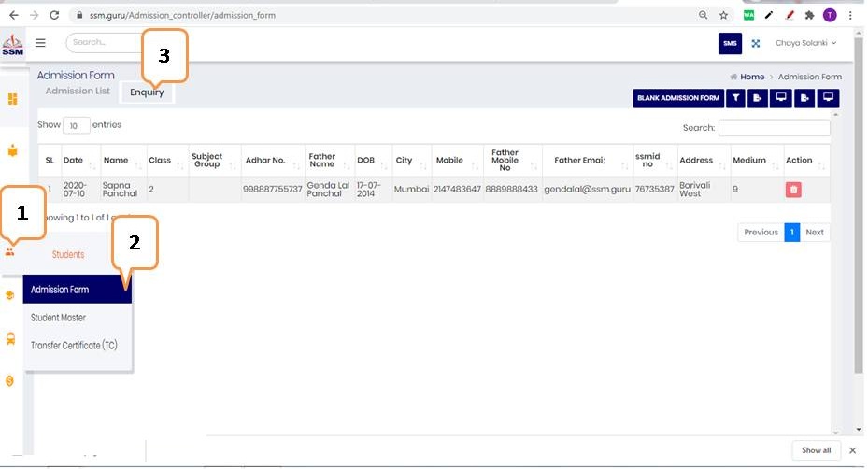Select Student Master from Students menu
Viewport: 868px width, 469px height.
pyautogui.click(x=58, y=318)
